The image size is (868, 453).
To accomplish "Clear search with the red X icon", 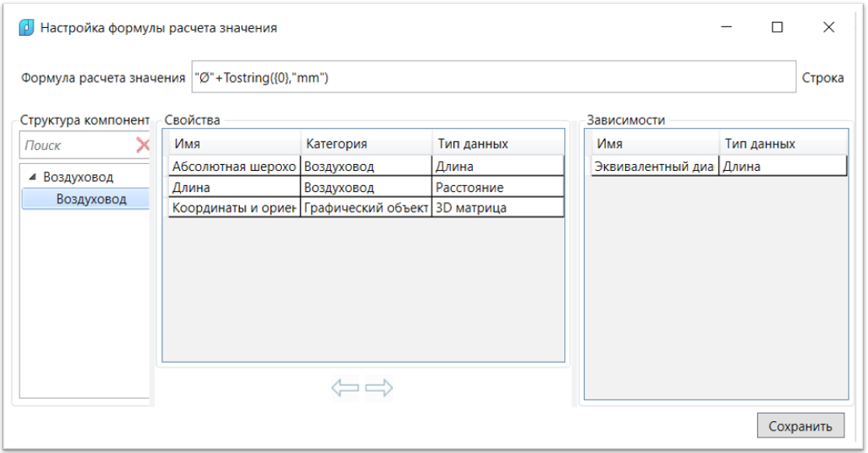I will [x=142, y=145].
